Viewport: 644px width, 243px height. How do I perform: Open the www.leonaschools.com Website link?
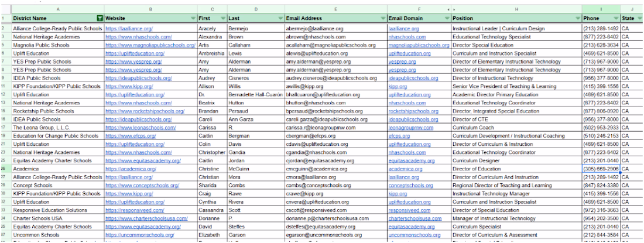(x=141, y=128)
